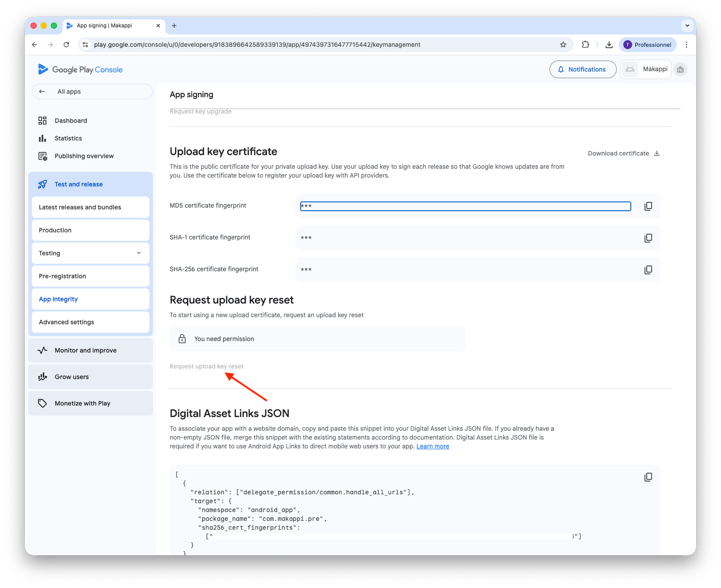This screenshot has height=588, width=721.
Task: Open Chrome's three-dot menu
Action: [686, 45]
